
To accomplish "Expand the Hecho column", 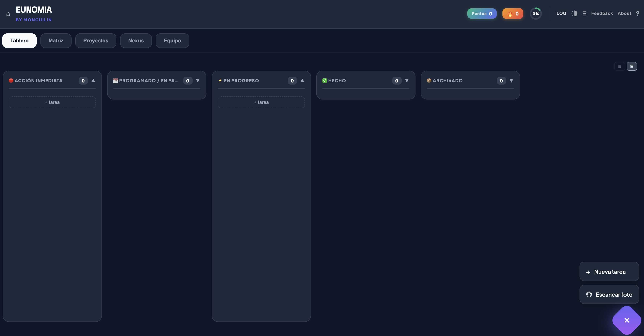I will coord(407,81).
